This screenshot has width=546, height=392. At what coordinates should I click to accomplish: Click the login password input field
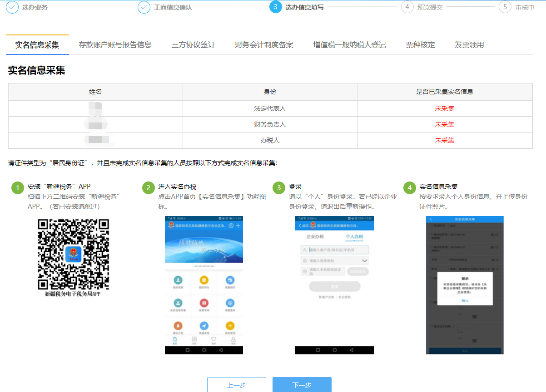pos(335,260)
